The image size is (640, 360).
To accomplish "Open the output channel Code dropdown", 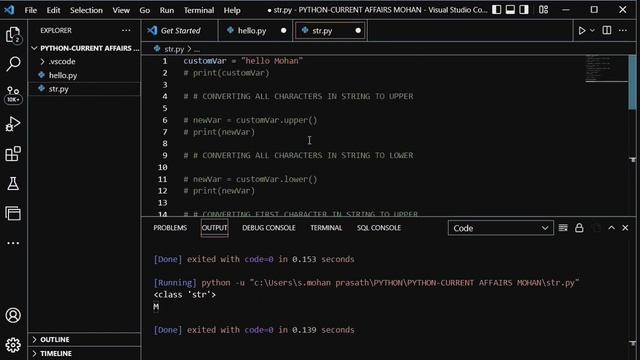I will tap(501, 228).
